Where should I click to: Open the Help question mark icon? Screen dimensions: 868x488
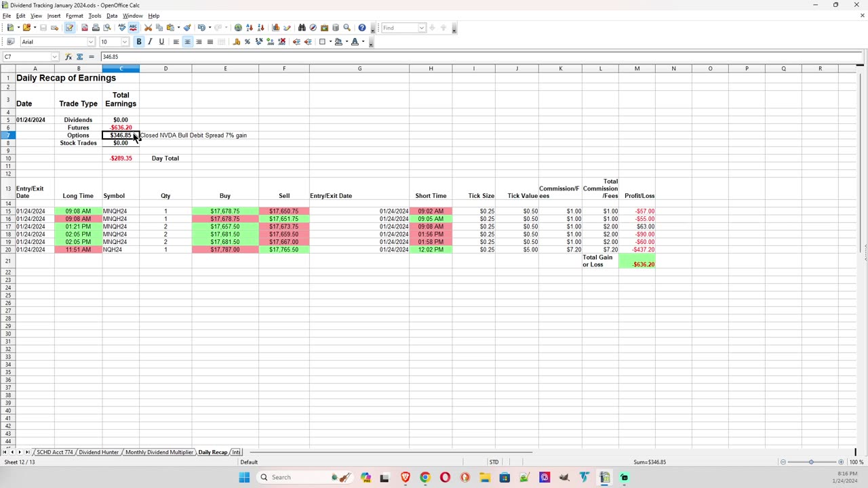(x=362, y=28)
